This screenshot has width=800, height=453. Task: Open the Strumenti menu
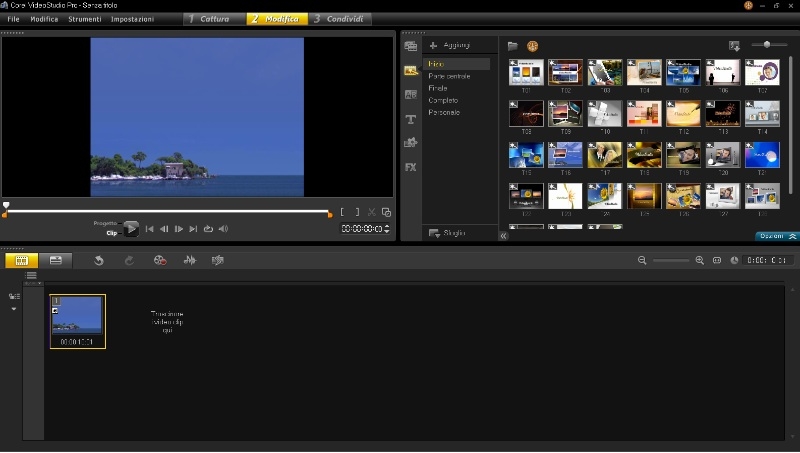84,19
